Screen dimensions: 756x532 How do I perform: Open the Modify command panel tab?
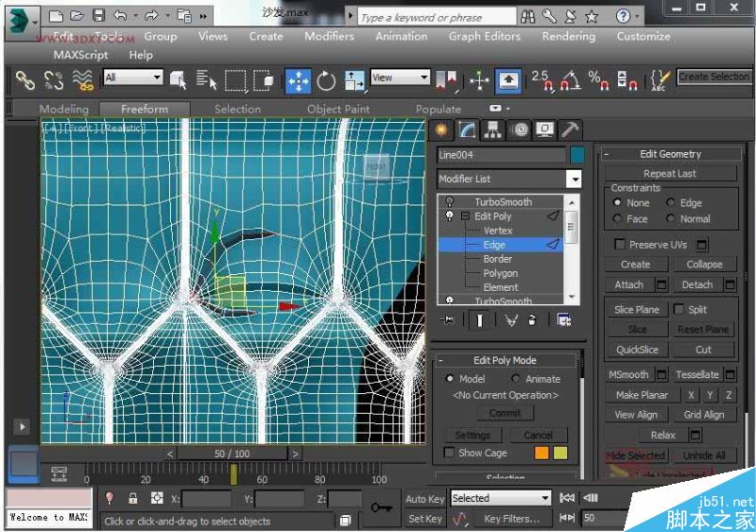[467, 129]
